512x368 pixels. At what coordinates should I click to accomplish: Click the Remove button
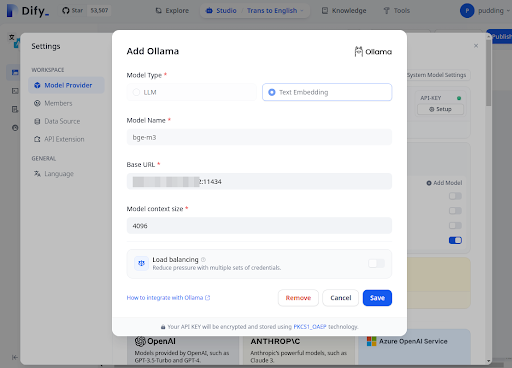(298, 298)
